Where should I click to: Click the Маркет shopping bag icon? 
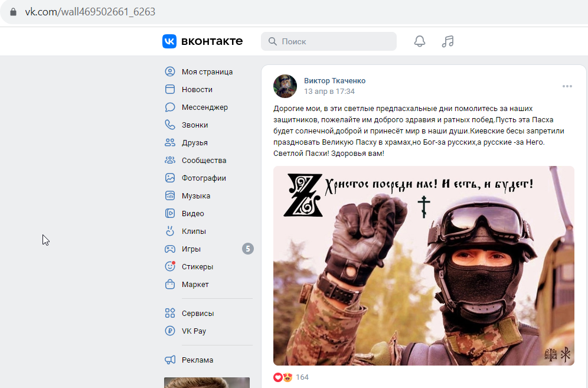(x=170, y=284)
